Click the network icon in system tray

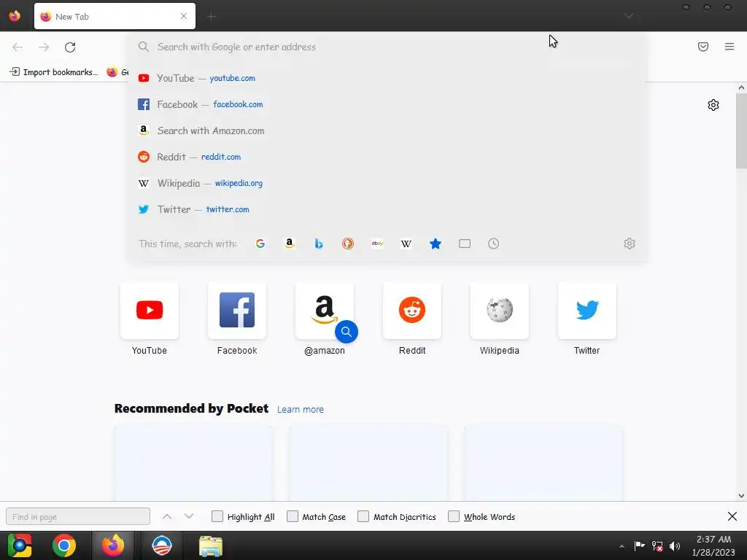click(657, 546)
